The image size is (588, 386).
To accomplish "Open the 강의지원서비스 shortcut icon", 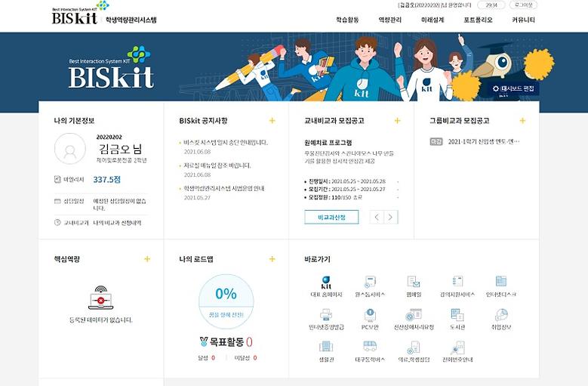I will tap(457, 281).
